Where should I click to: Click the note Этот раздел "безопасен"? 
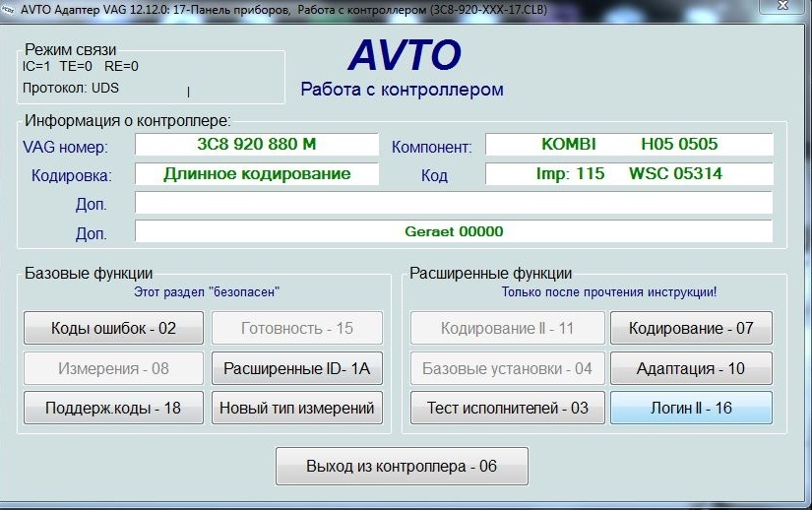coord(207,292)
